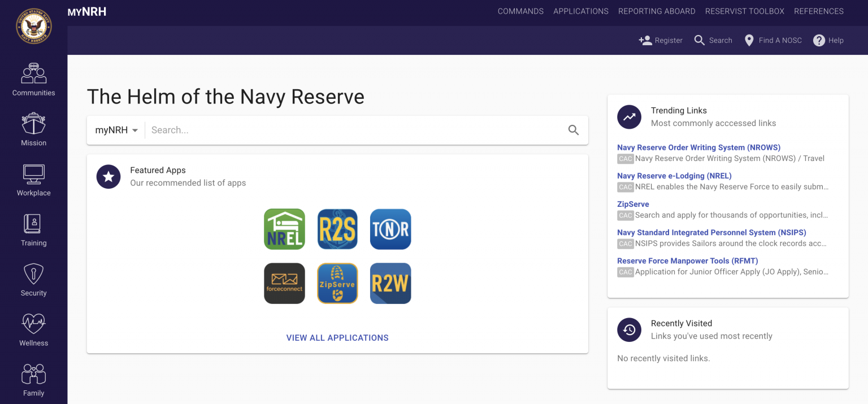Click the myNRH title in header

pos(87,11)
